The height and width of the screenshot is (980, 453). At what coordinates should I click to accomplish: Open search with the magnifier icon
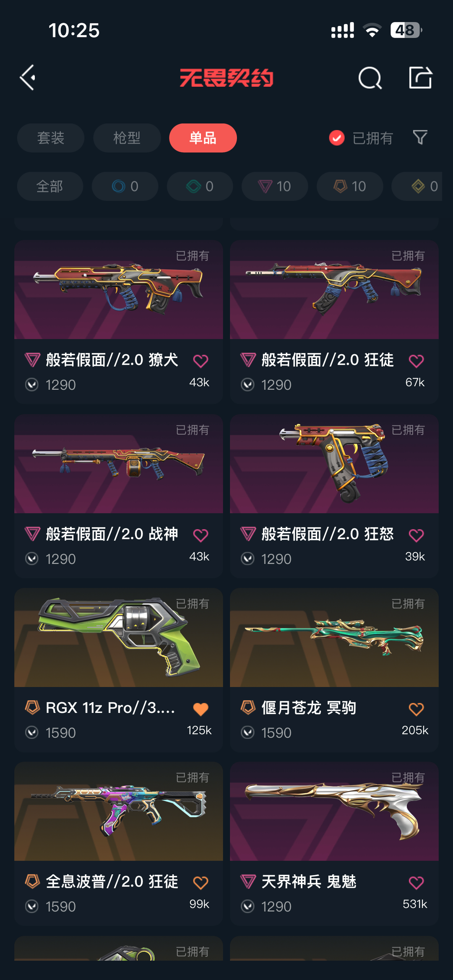370,78
